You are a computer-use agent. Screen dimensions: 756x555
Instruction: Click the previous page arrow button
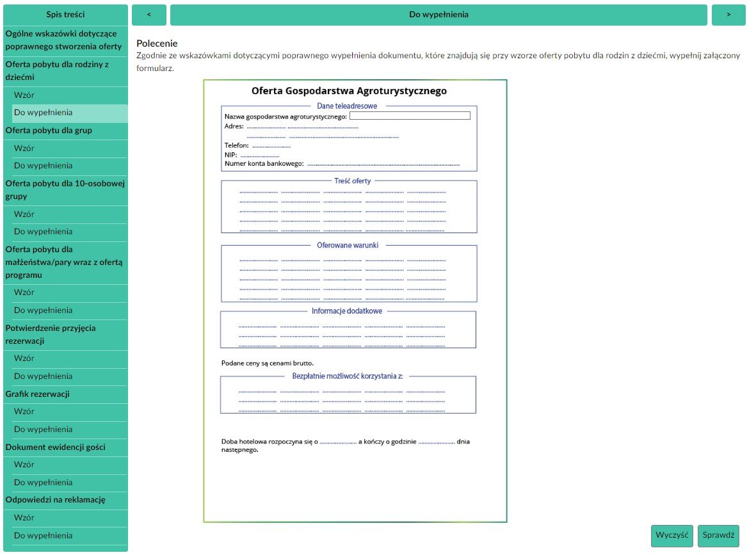pyautogui.click(x=149, y=15)
